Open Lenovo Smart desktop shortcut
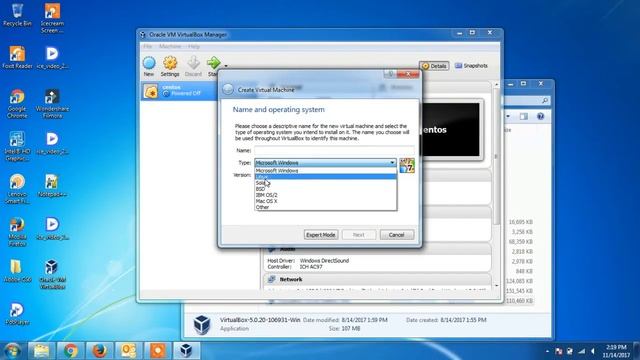Viewport: 640px width, 360px height. click(x=17, y=189)
